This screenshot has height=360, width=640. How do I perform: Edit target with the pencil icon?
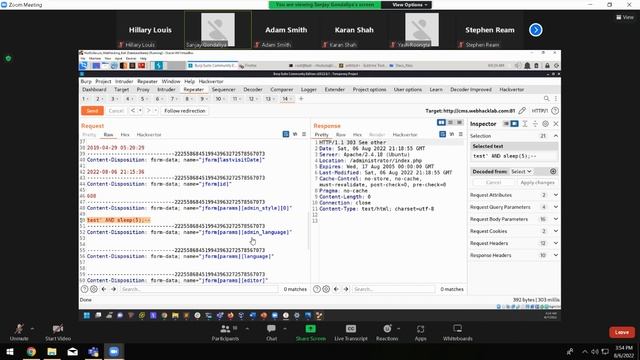(522, 111)
